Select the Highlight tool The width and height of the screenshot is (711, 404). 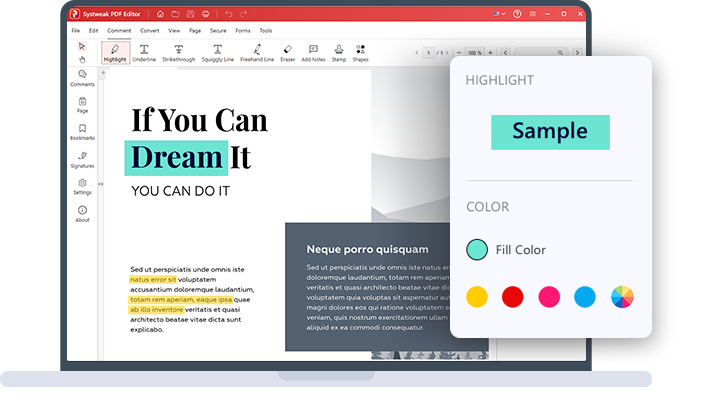(115, 53)
